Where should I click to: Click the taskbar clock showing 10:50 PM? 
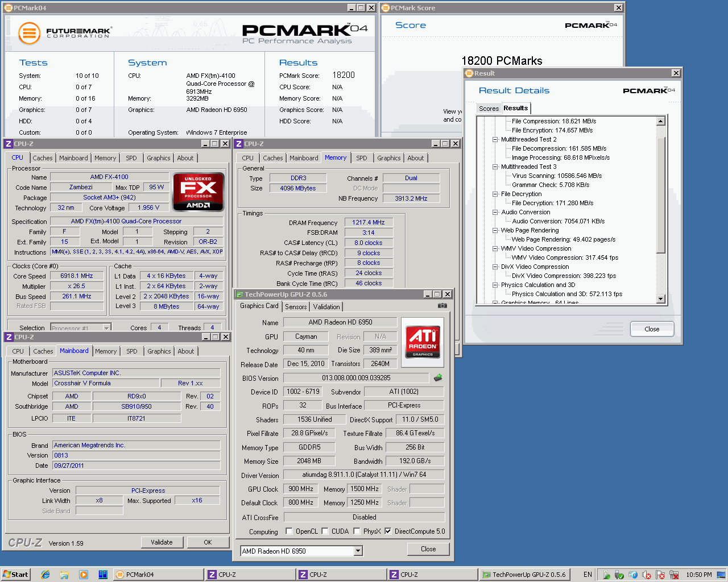[698, 575]
